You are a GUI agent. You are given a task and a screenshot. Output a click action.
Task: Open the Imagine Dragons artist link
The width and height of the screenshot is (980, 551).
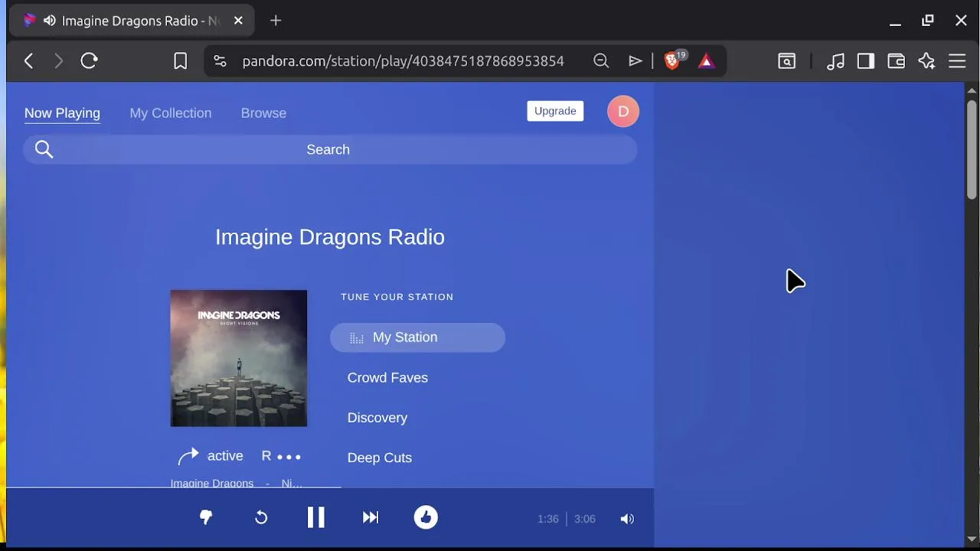[212, 483]
